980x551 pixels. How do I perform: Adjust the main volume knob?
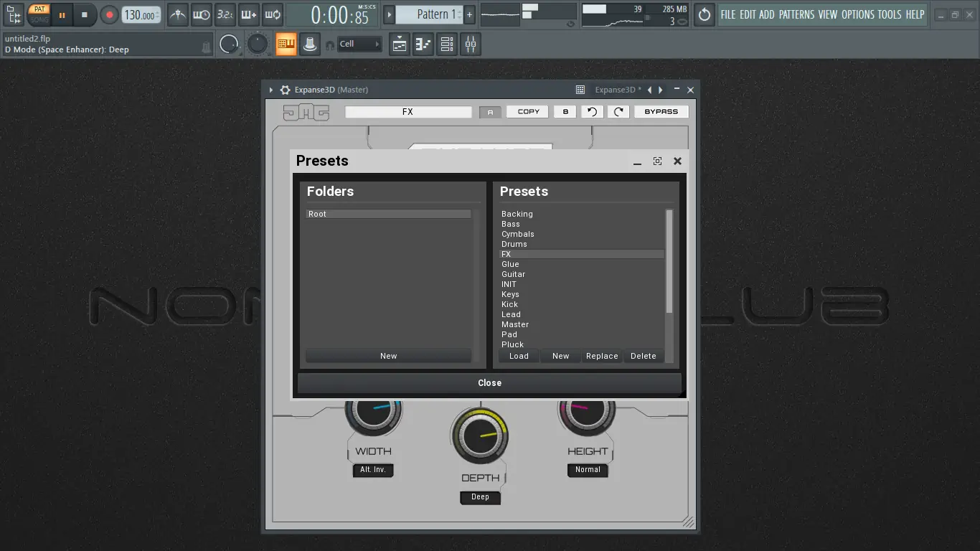click(229, 44)
